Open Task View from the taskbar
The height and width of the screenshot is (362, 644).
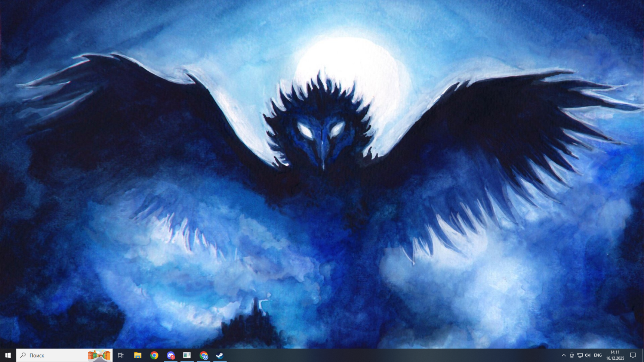pyautogui.click(x=121, y=355)
